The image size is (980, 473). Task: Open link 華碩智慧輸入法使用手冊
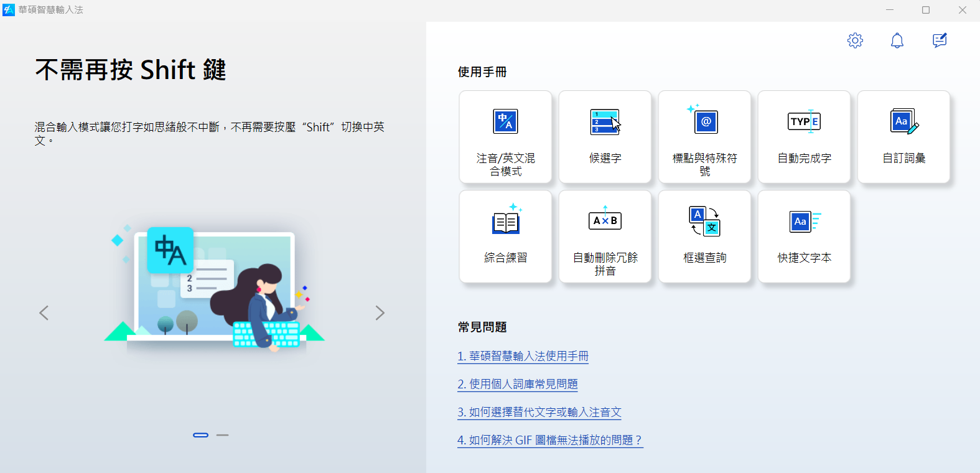coord(523,356)
